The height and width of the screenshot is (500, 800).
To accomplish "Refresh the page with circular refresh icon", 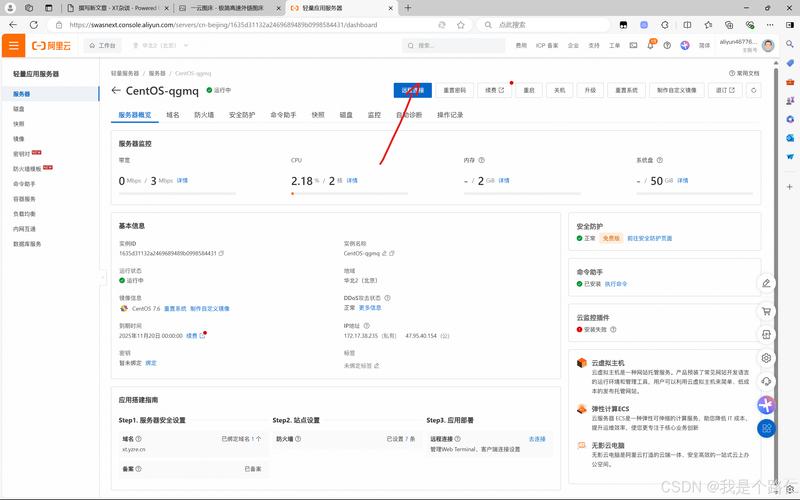I will point(754,90).
